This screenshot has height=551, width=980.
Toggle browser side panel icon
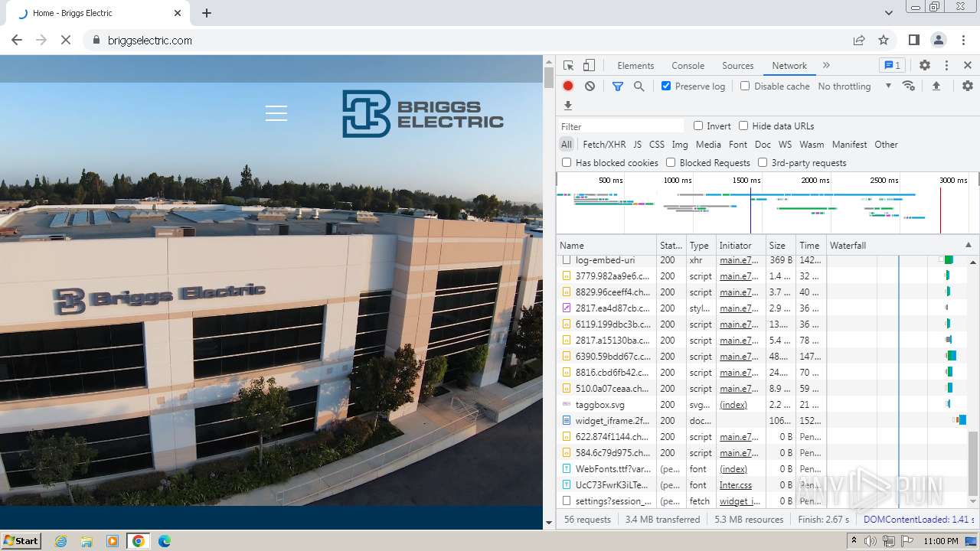tap(914, 41)
